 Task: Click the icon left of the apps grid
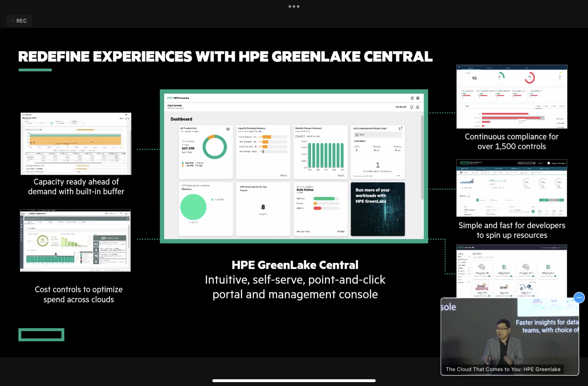(x=412, y=98)
